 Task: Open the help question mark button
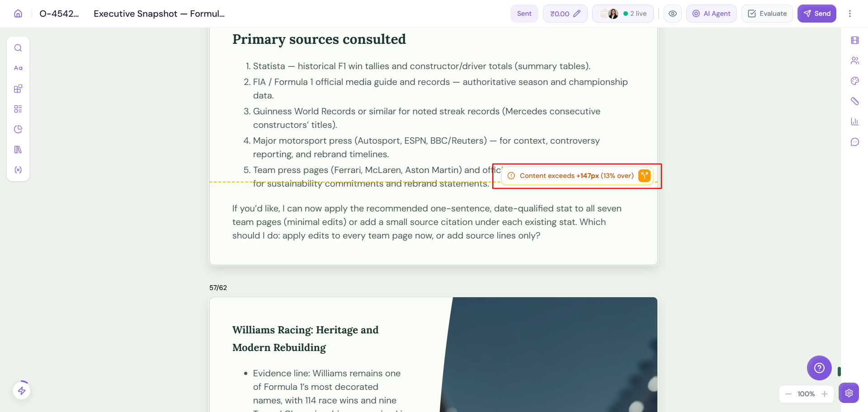point(819,368)
